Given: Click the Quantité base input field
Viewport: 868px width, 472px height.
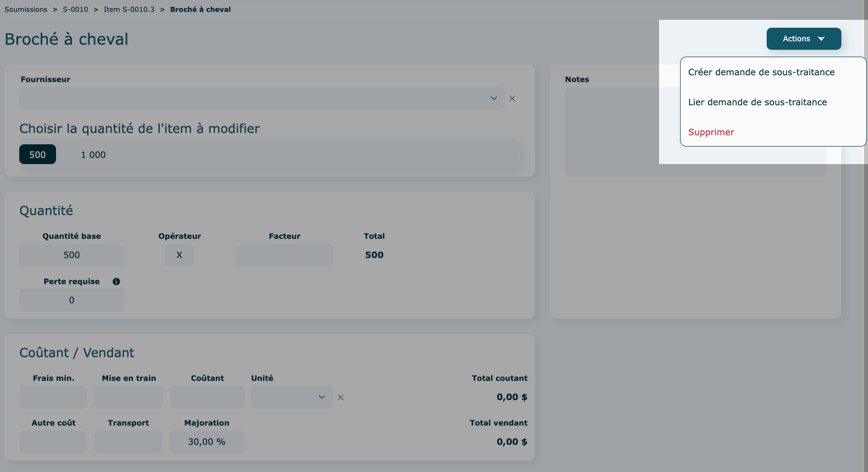Looking at the screenshot, I should (x=71, y=255).
